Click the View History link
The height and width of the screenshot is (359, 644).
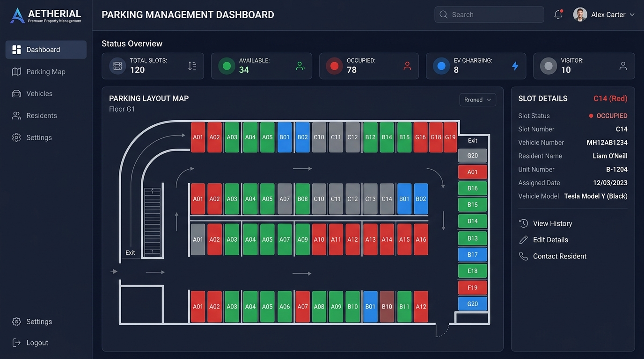[x=552, y=223]
